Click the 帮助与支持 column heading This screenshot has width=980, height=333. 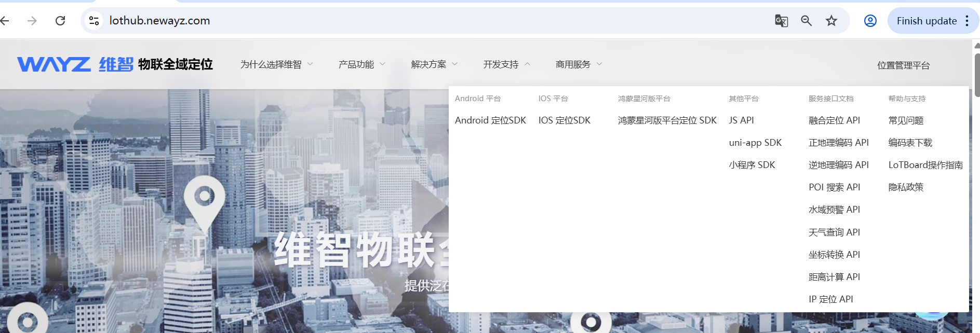(x=907, y=99)
